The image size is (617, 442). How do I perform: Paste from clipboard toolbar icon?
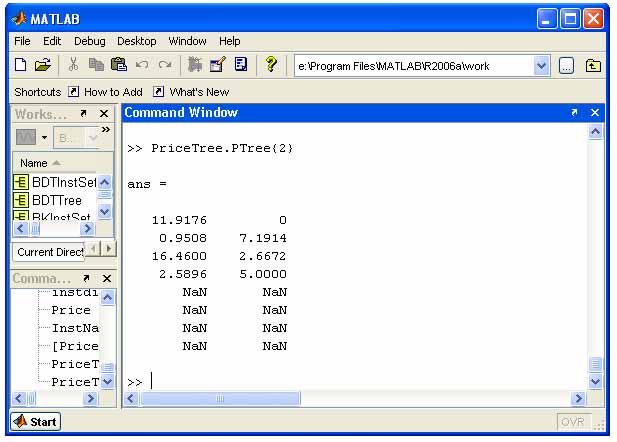tap(118, 65)
